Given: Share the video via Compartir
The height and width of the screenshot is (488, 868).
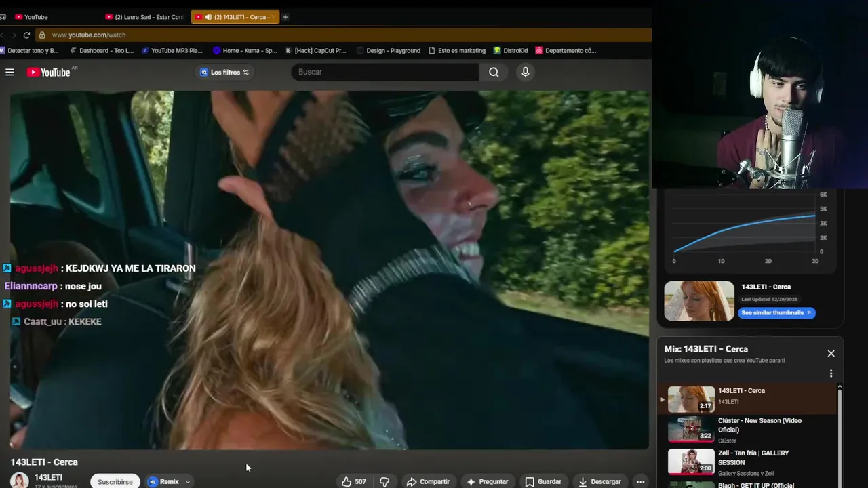Looking at the screenshot, I should pos(428,481).
